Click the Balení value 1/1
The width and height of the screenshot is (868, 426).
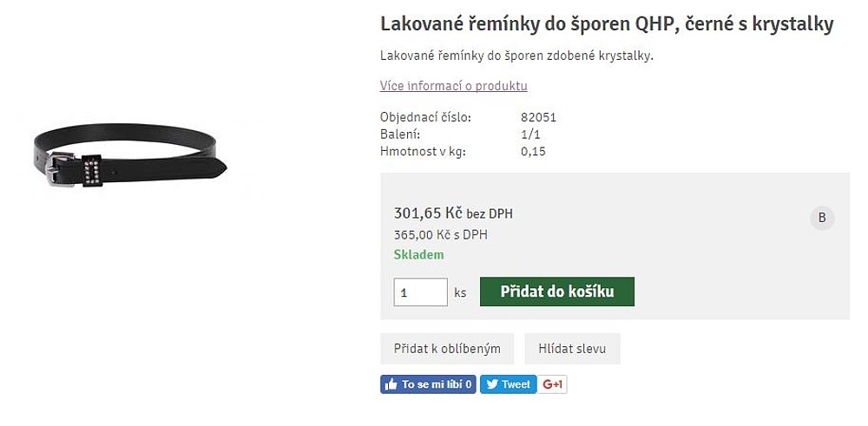pos(530,134)
